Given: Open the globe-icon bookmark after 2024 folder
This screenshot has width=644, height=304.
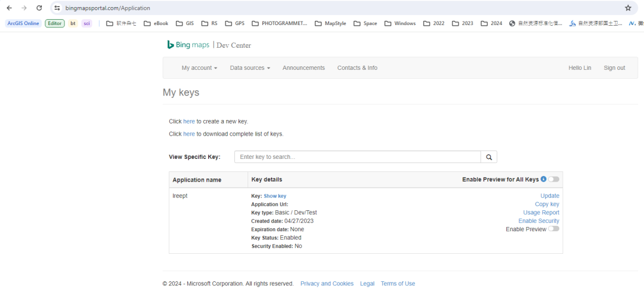Looking at the screenshot, I should click(535, 23).
